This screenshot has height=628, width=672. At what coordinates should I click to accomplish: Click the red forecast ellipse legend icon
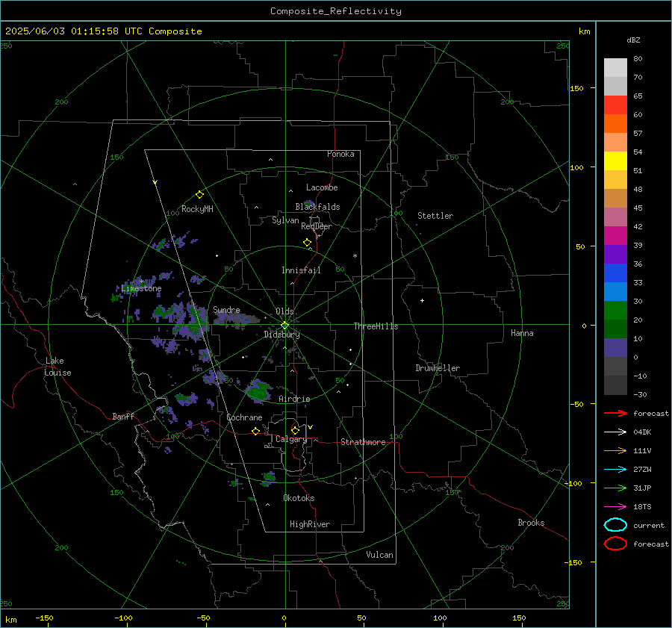pyautogui.click(x=615, y=544)
